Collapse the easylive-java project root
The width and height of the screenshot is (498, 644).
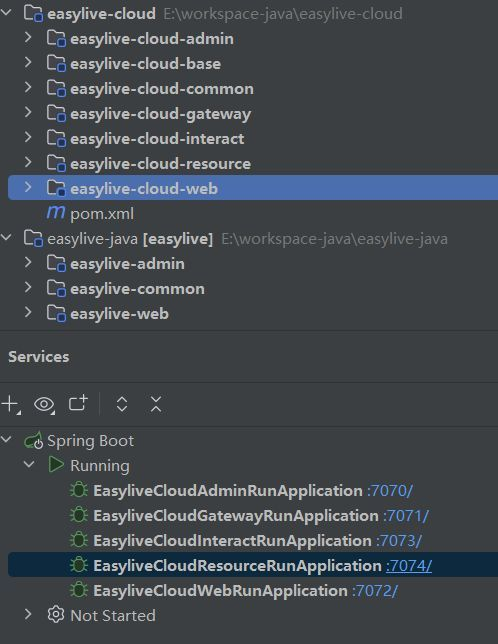tap(7, 237)
